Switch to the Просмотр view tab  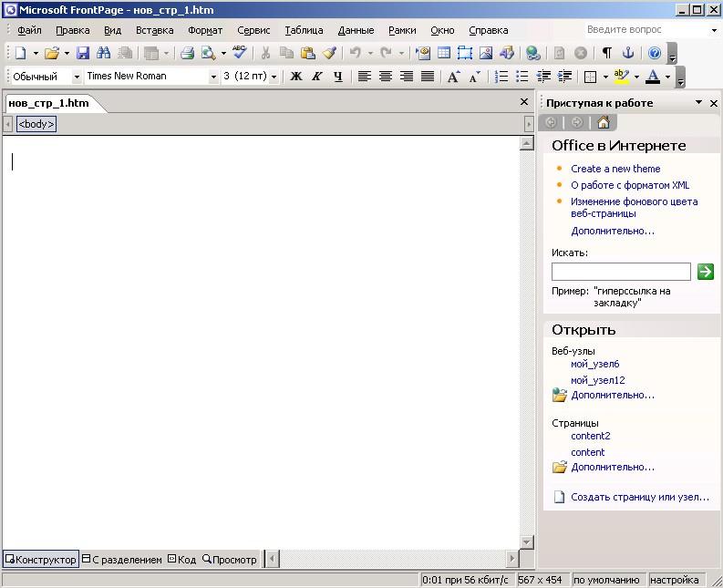click(x=230, y=560)
